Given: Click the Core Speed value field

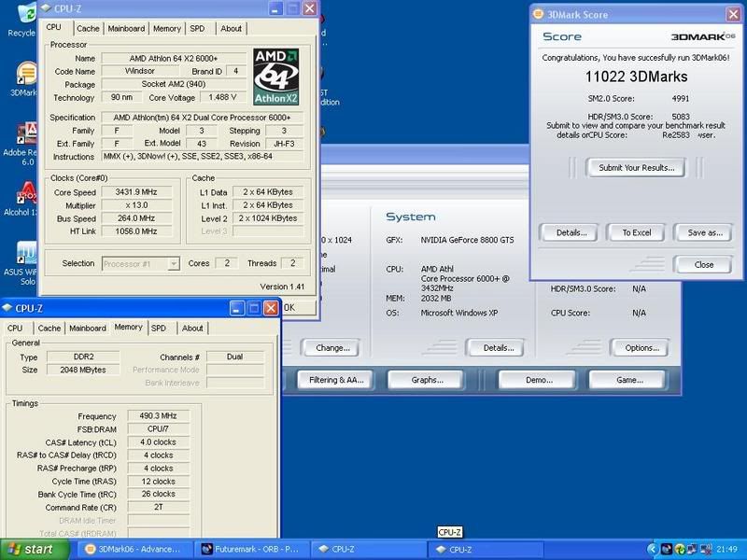Looking at the screenshot, I should (138, 191).
